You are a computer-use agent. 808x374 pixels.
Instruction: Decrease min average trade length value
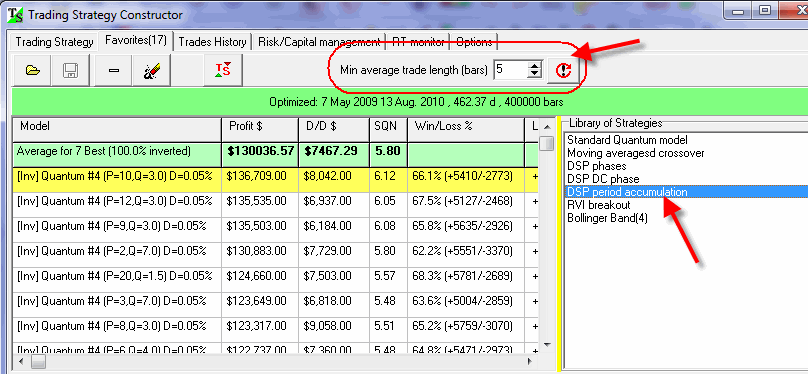pos(534,74)
